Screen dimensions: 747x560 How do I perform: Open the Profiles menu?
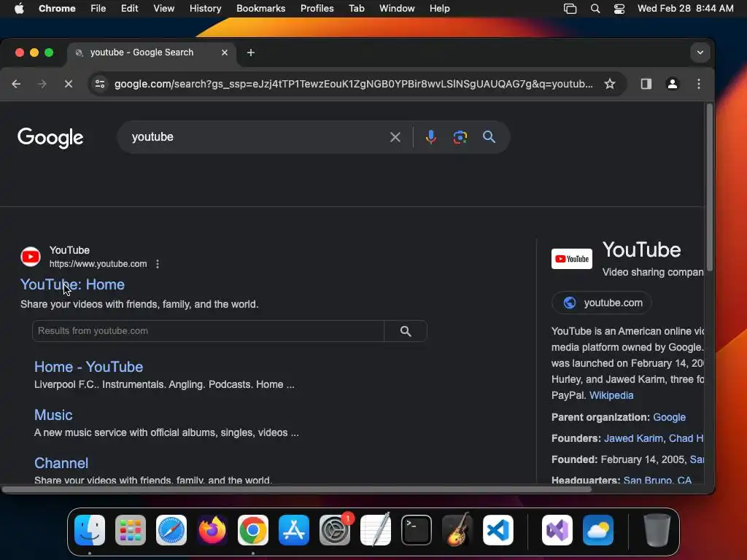(317, 8)
